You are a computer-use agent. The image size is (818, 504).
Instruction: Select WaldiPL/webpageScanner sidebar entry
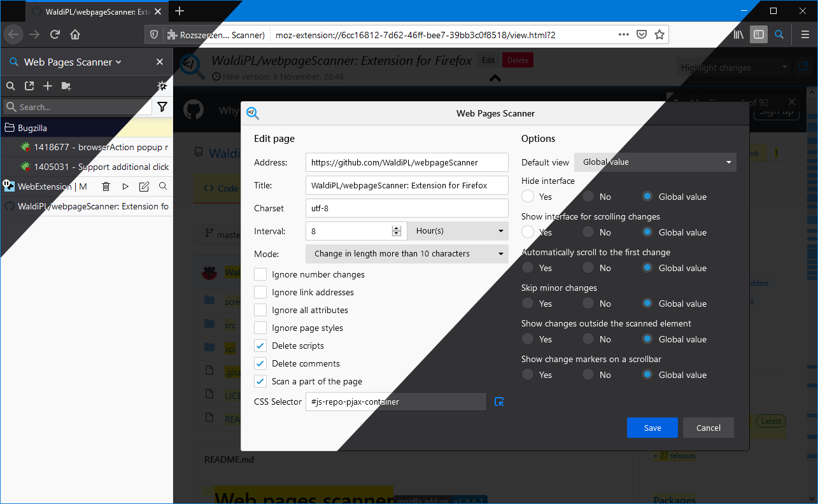coord(87,206)
